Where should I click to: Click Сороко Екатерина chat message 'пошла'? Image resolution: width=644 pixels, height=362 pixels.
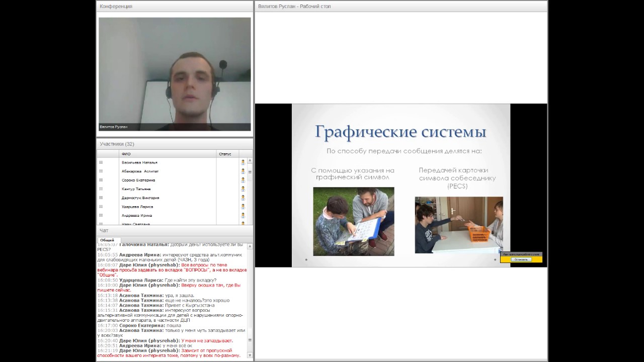point(173,325)
